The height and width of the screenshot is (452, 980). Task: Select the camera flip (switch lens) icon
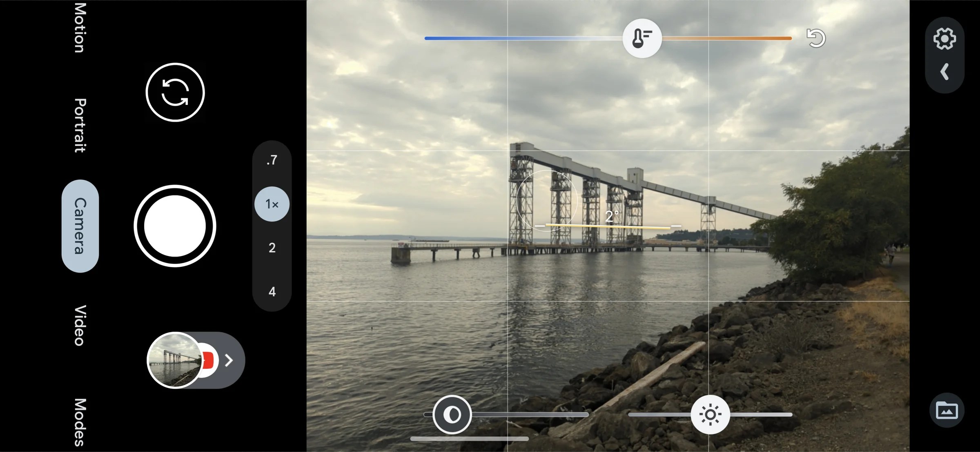coord(175,92)
